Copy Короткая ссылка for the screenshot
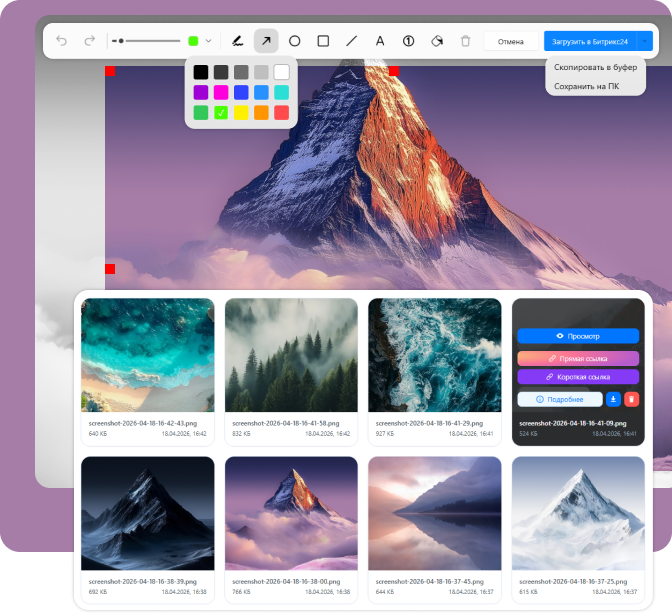 coord(578,377)
